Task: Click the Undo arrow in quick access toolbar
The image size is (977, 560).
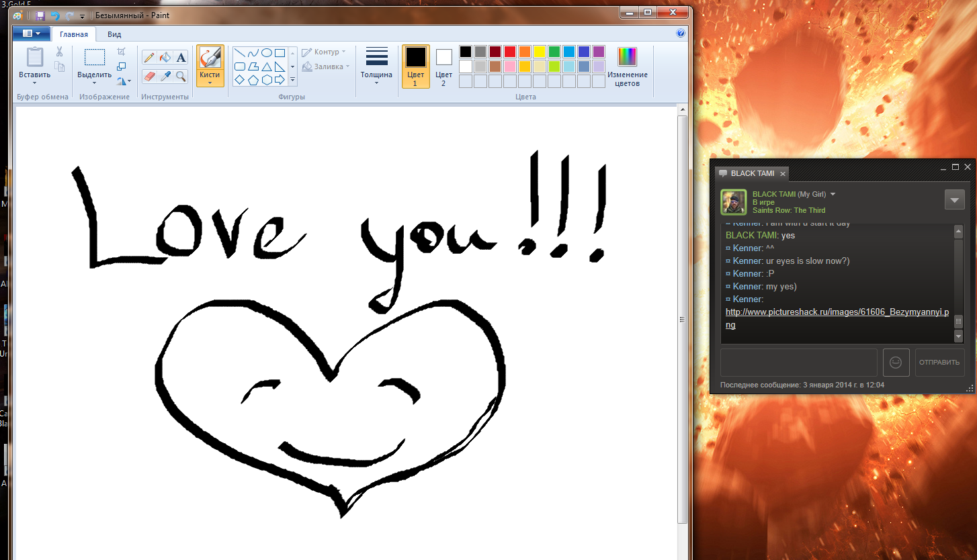Action: pyautogui.click(x=55, y=15)
